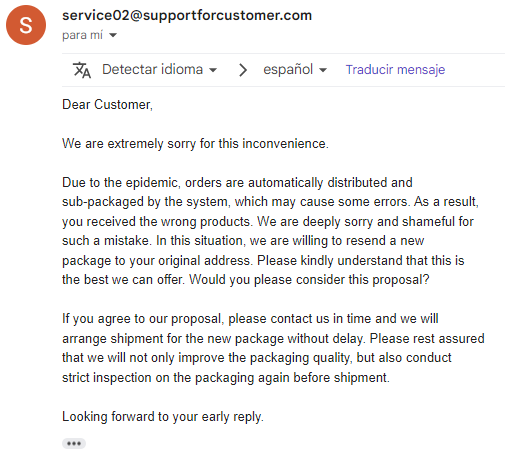Screen dimensions: 505x453
Task: Open the español target language dropdown arrow
Action: (323, 70)
